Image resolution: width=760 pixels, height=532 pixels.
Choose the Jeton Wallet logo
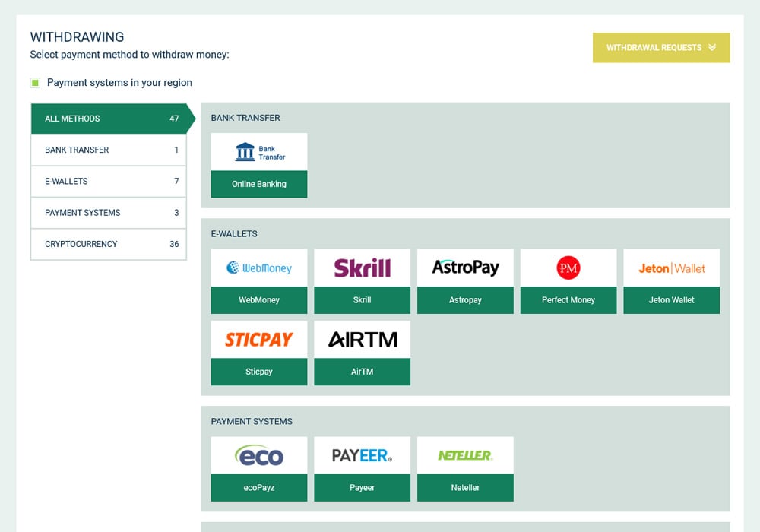click(x=672, y=268)
